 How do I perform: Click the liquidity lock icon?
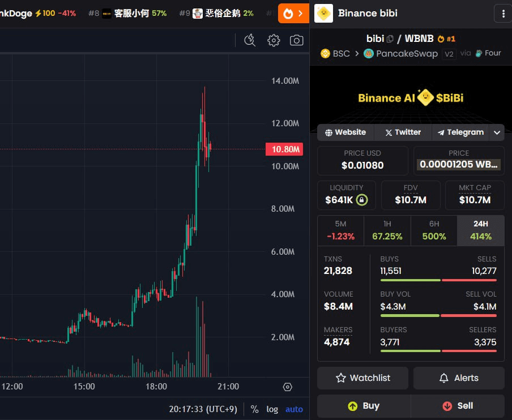(361, 200)
